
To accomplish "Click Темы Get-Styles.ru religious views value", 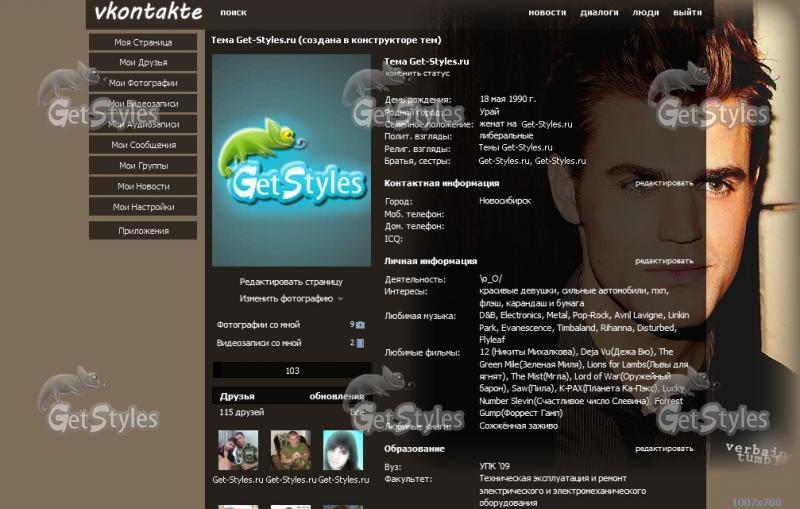I will click(x=515, y=147).
